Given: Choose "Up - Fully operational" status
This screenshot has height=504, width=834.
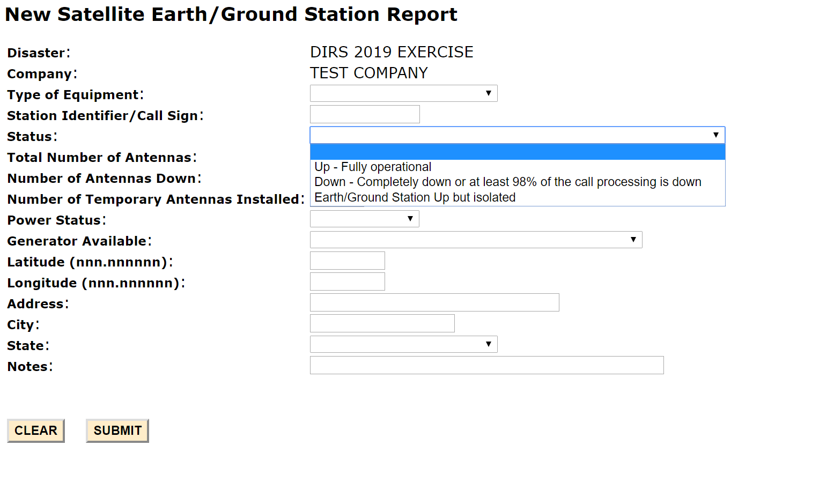Looking at the screenshot, I should (x=373, y=167).
